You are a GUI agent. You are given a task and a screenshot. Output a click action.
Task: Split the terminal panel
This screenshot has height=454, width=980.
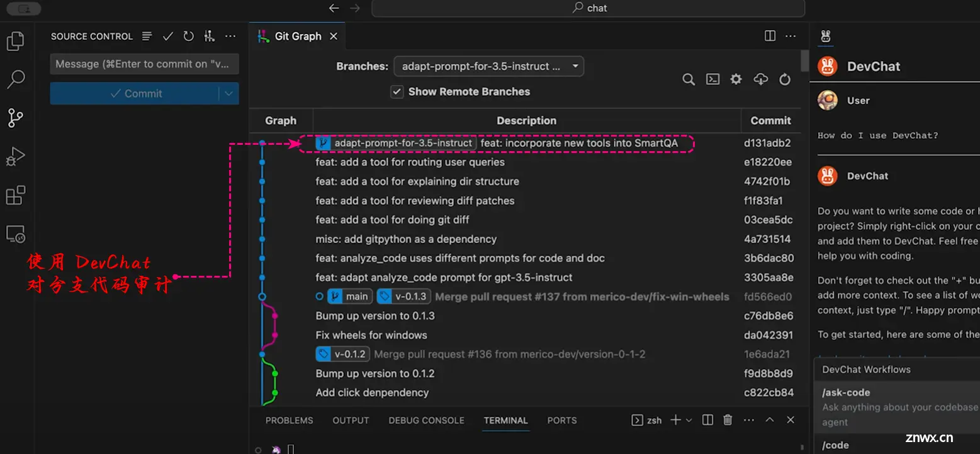(x=707, y=420)
